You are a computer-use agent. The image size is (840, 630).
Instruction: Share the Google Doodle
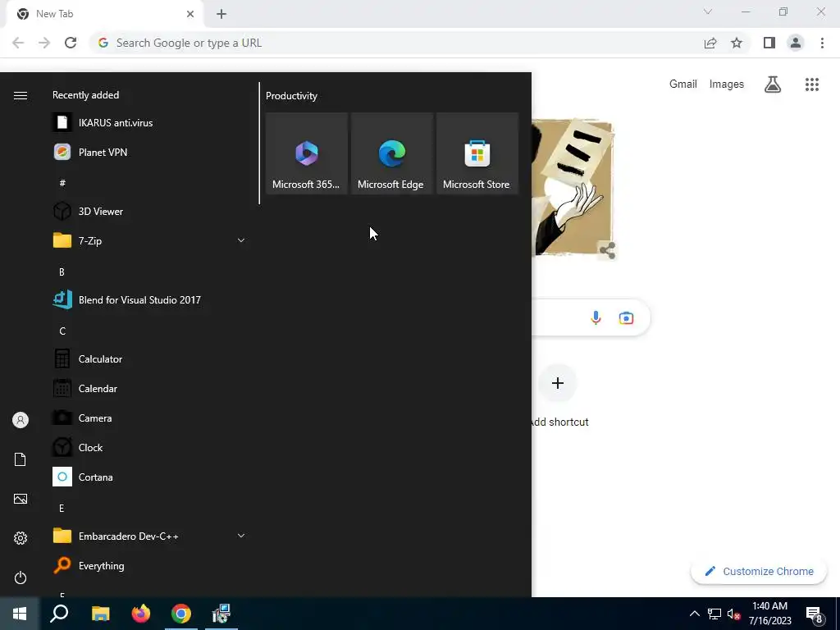(x=608, y=250)
